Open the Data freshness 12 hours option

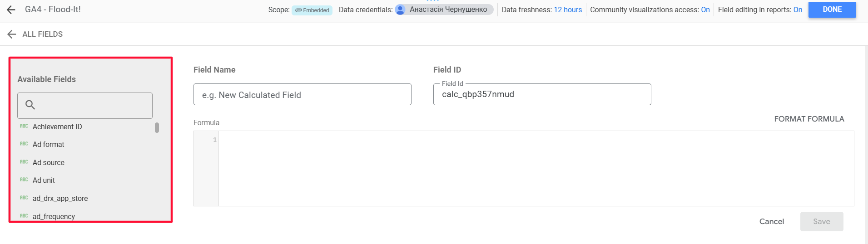click(x=567, y=10)
